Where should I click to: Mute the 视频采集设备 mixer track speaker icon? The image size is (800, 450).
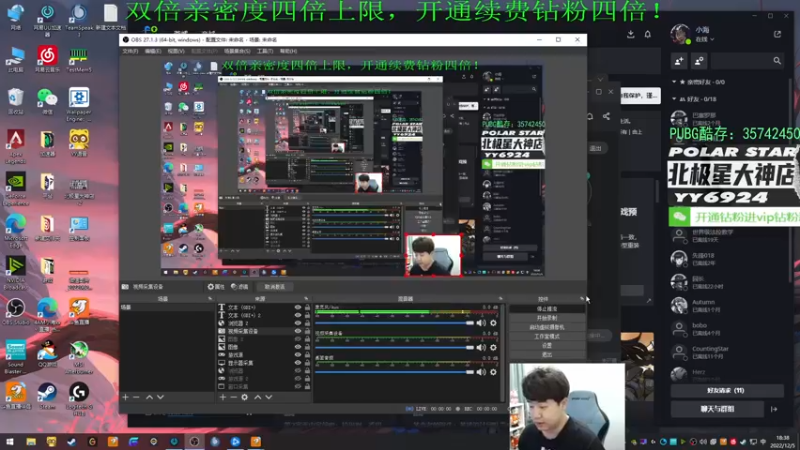click(481, 347)
